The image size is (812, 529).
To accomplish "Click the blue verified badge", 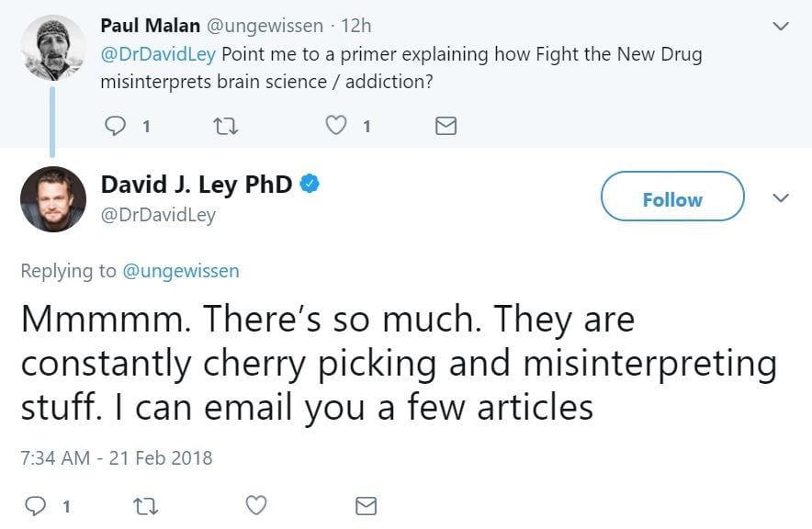I will tap(310, 185).
